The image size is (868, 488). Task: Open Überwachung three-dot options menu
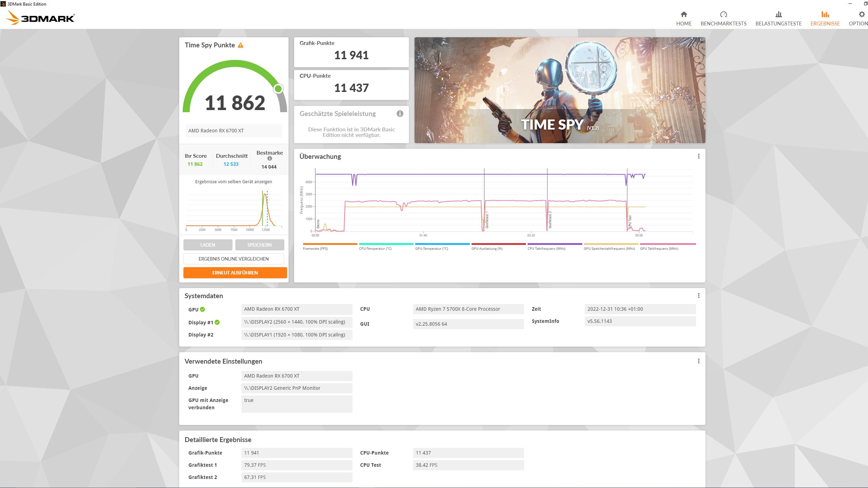click(x=698, y=156)
